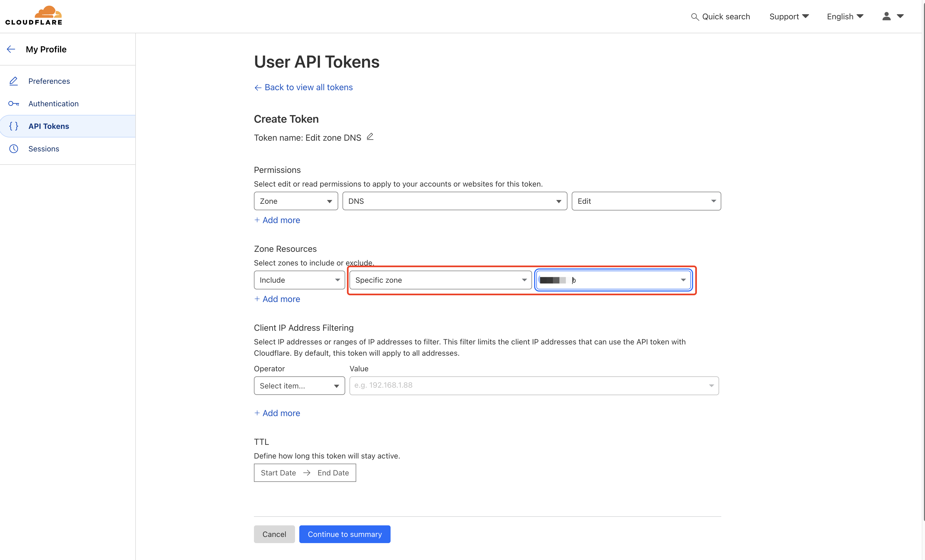Click the arrow between Start and End Date
The width and height of the screenshot is (925, 560).
pos(307,473)
